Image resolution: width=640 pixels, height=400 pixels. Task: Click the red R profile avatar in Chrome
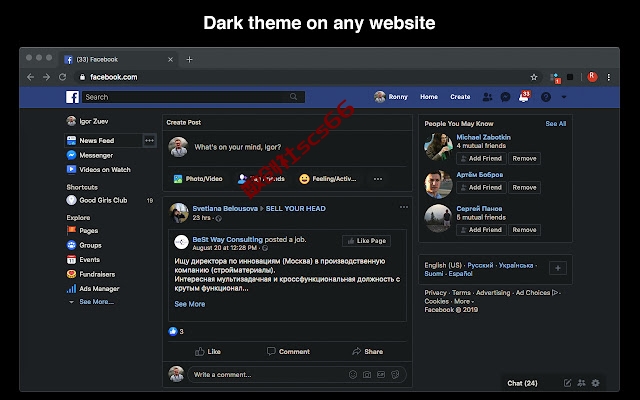592,77
